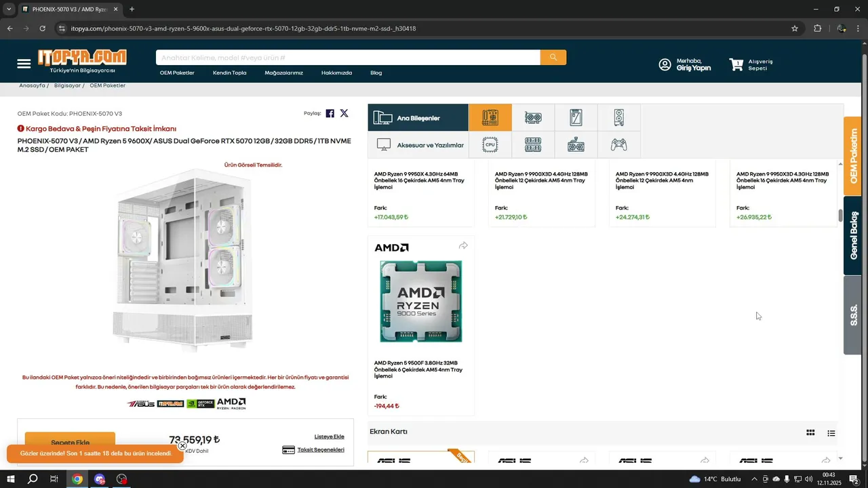Click the Listeye Ekle link
This screenshot has width=868, height=488.
[x=329, y=436]
